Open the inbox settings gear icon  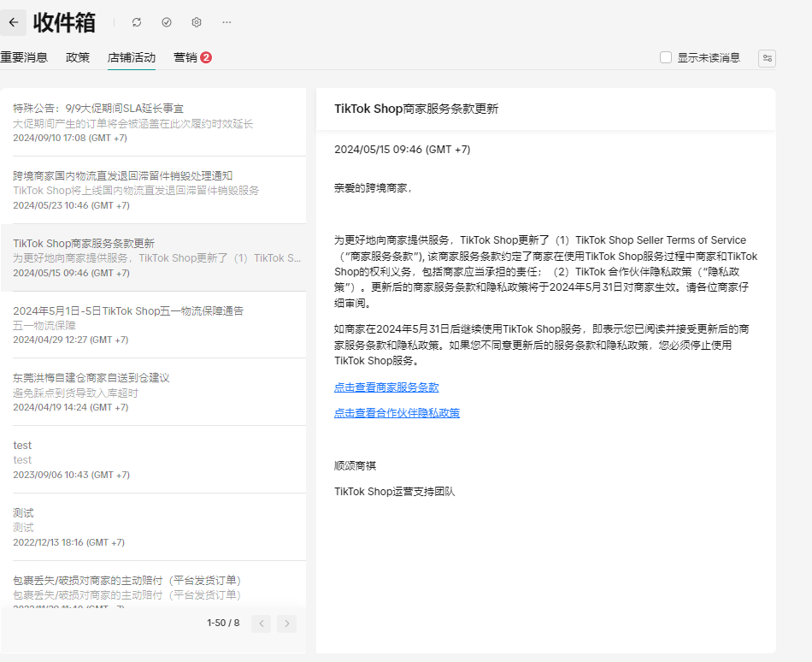[197, 22]
